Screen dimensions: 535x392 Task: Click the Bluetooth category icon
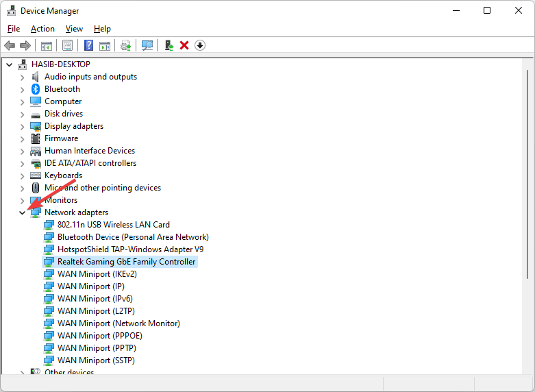(x=36, y=89)
